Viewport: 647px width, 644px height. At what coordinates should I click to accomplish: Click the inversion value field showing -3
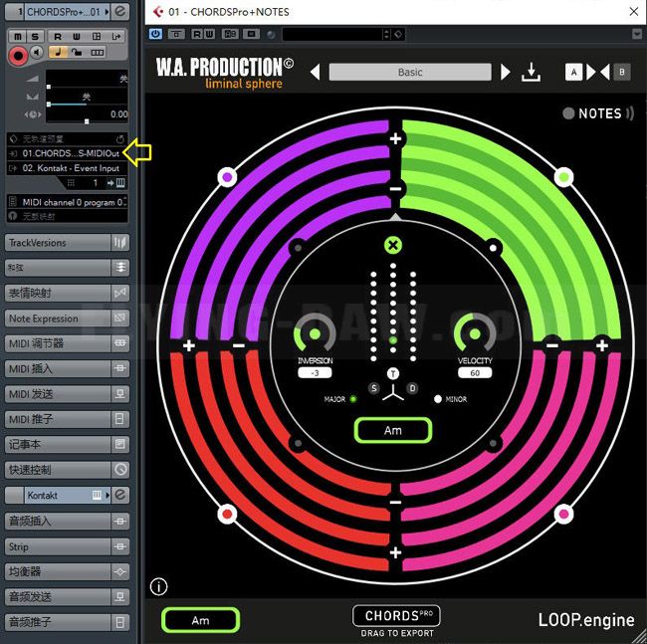point(315,373)
